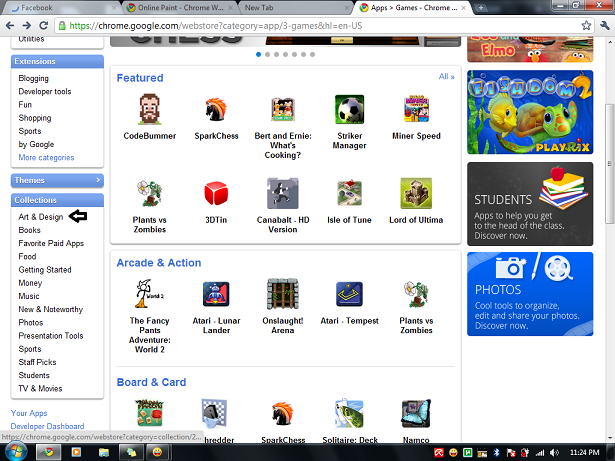This screenshot has height=461, width=615.
Task: Open the Onslaught! Arena icon
Action: tap(283, 294)
